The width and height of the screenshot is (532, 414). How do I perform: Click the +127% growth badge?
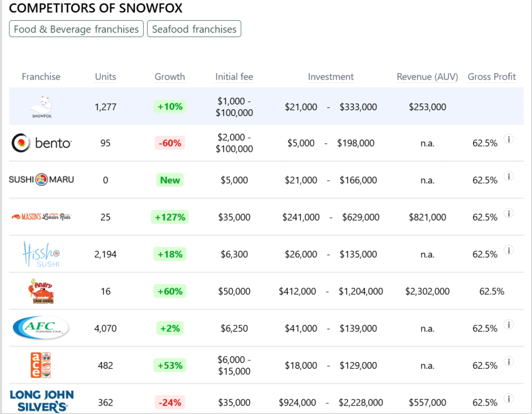pos(170,217)
